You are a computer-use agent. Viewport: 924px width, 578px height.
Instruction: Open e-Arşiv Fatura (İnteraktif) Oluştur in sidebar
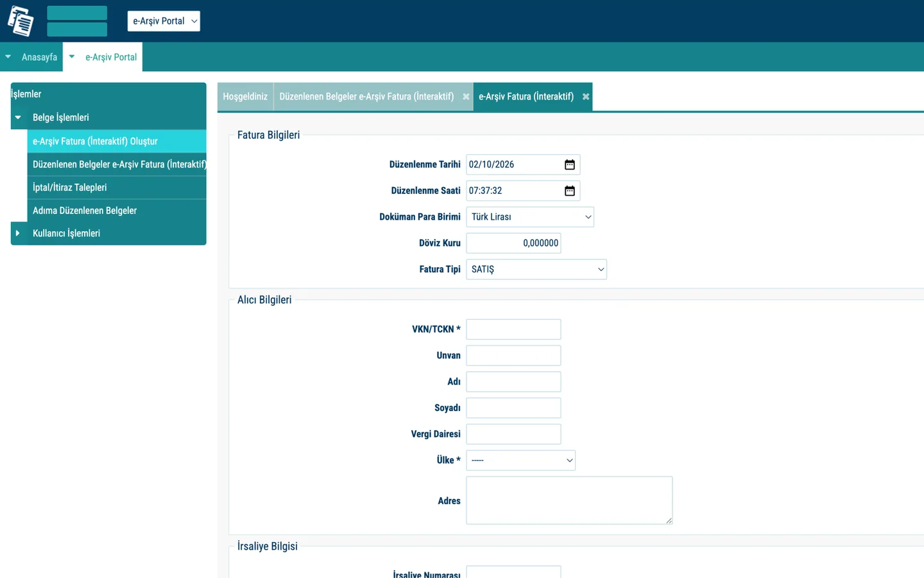(117, 141)
